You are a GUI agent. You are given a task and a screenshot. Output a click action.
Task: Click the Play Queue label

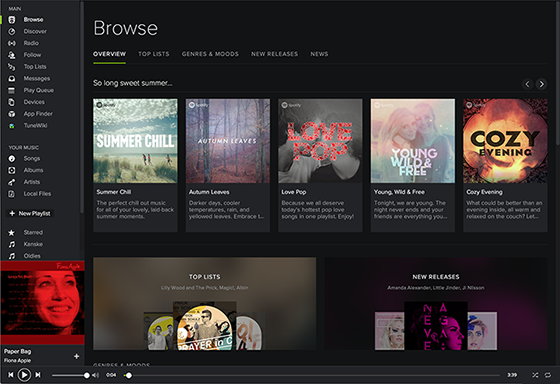(39, 90)
